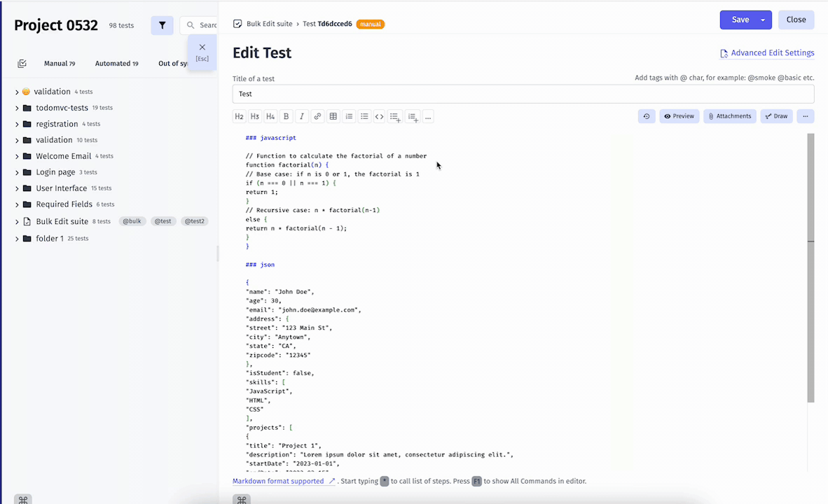Select the User Interface folder
828x504 pixels.
[x=61, y=188]
